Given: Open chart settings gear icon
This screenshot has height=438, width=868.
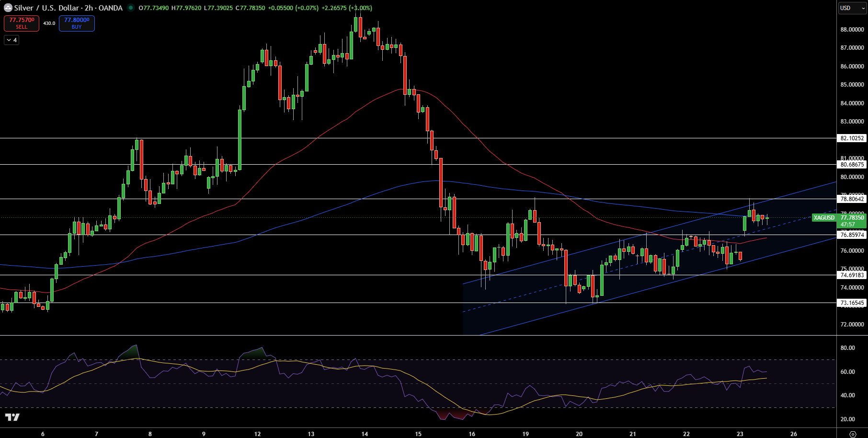Looking at the screenshot, I should tap(853, 434).
